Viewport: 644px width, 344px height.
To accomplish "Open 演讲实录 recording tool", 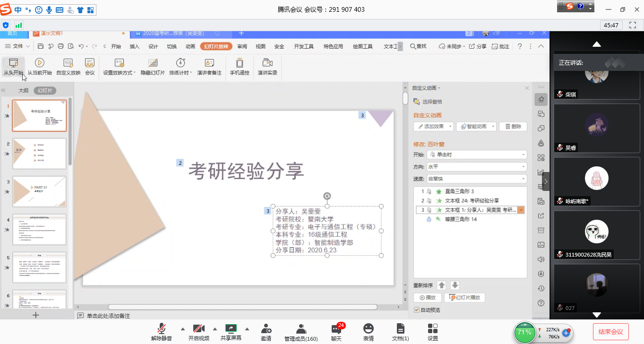I will pos(267,63).
